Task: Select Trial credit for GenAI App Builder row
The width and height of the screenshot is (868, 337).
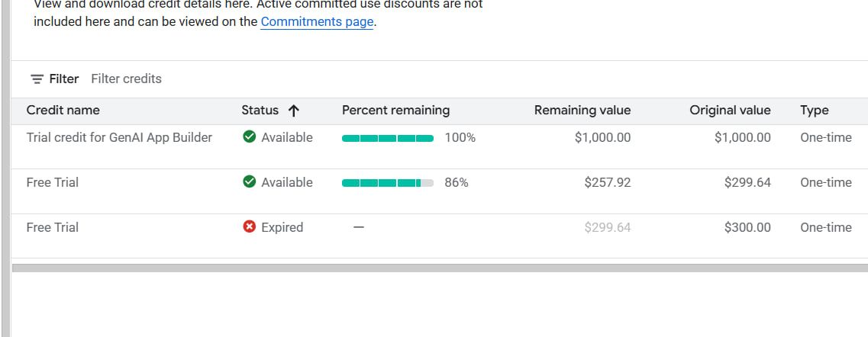Action: click(119, 137)
